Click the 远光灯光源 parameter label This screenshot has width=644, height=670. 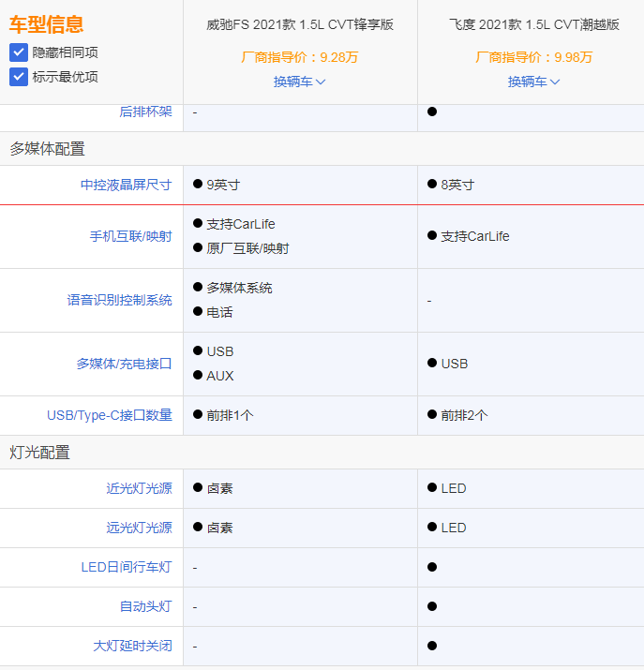point(139,528)
